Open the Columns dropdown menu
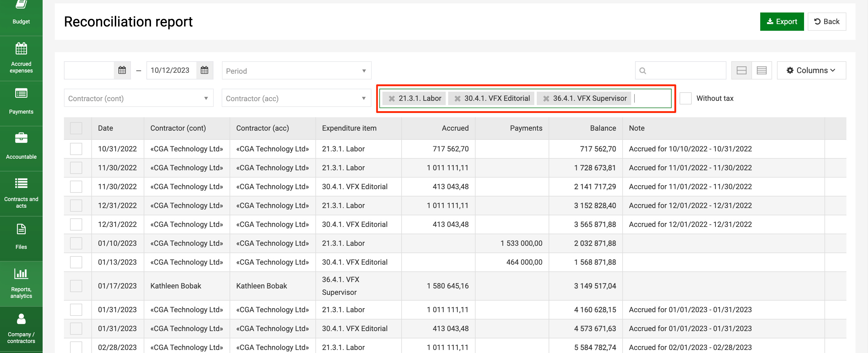The height and width of the screenshot is (353, 868). [x=811, y=70]
